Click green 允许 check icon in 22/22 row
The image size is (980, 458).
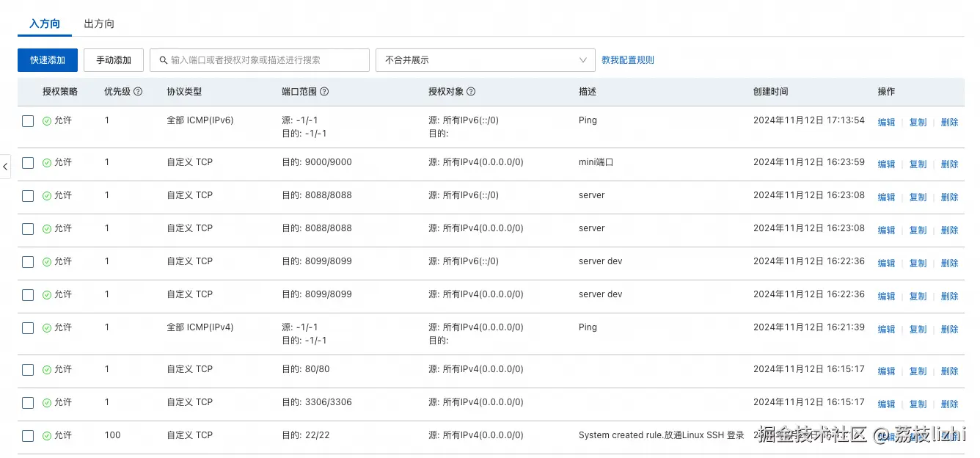click(47, 436)
